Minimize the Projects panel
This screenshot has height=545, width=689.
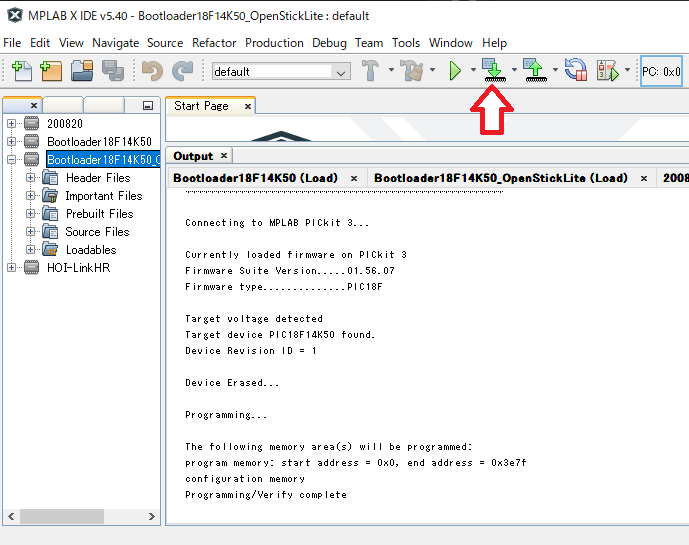tap(148, 105)
